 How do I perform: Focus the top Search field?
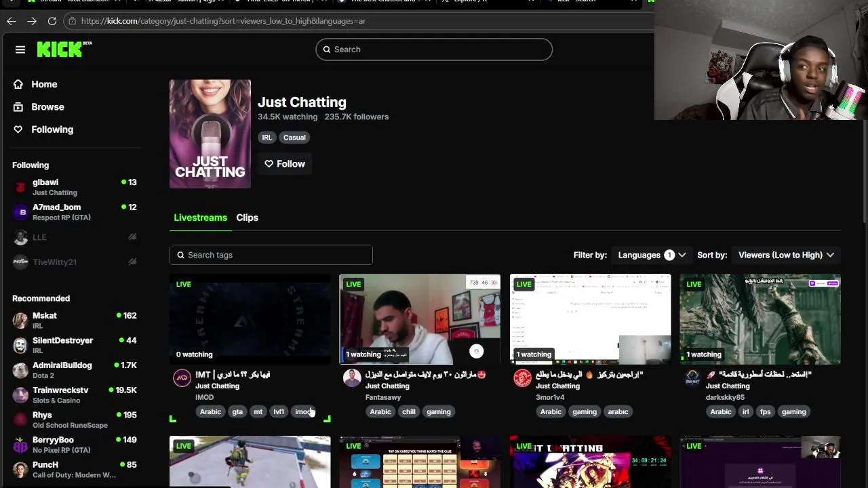(x=434, y=49)
